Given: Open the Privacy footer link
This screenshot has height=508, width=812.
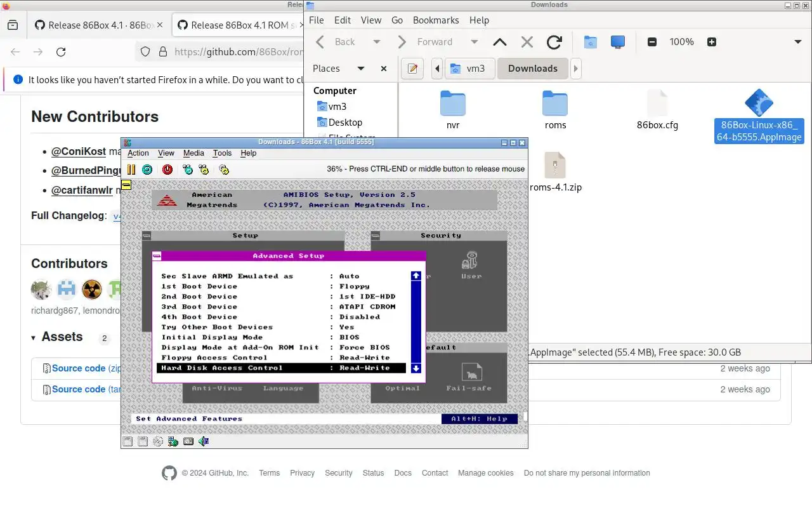Looking at the screenshot, I should pos(302,473).
